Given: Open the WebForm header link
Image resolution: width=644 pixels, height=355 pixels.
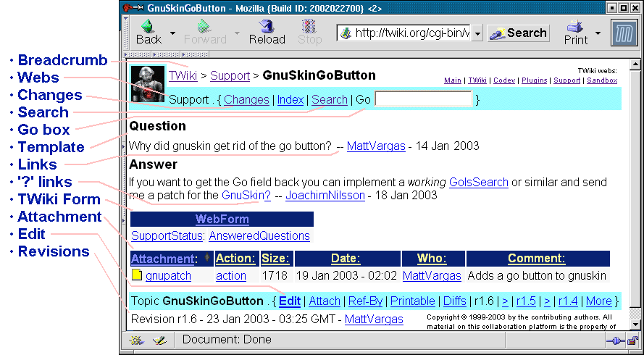Looking at the screenshot, I should coord(222,219).
